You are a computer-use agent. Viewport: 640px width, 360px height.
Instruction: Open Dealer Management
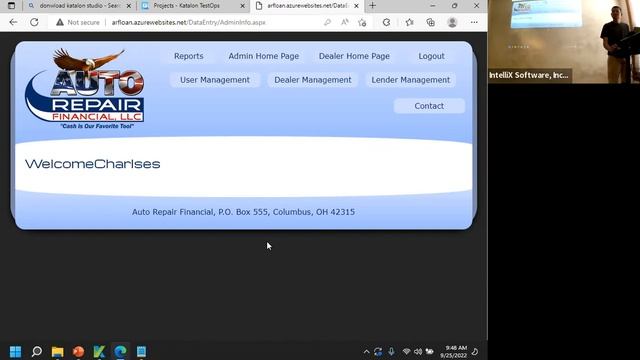(x=313, y=80)
